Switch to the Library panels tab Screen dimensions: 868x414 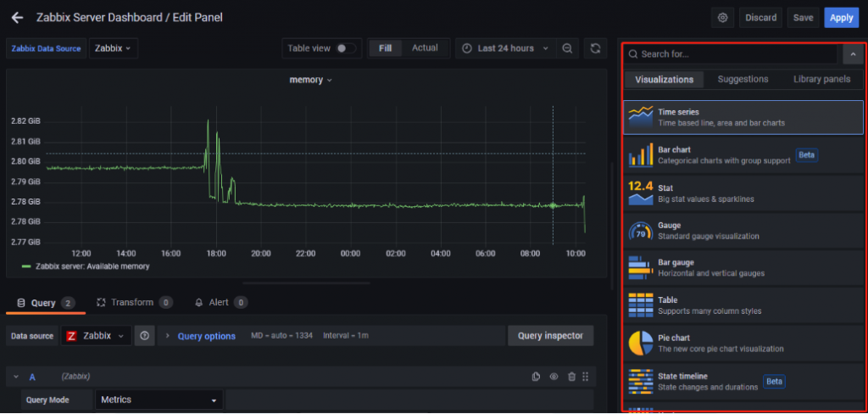pos(821,79)
